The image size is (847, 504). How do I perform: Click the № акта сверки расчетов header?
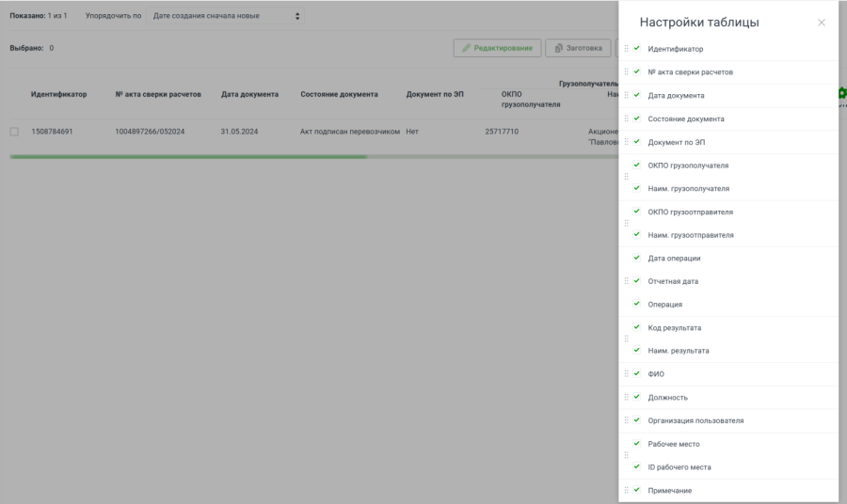[158, 94]
